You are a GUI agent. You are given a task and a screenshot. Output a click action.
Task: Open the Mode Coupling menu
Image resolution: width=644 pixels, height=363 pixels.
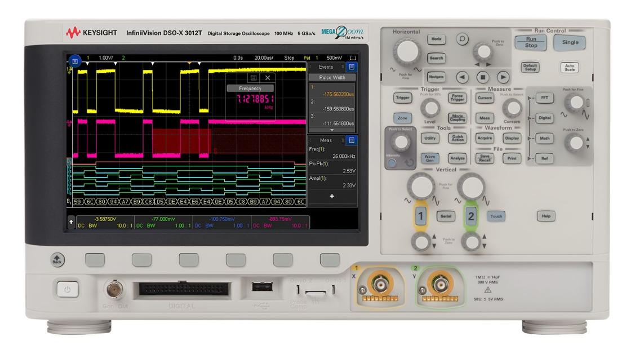(x=457, y=118)
